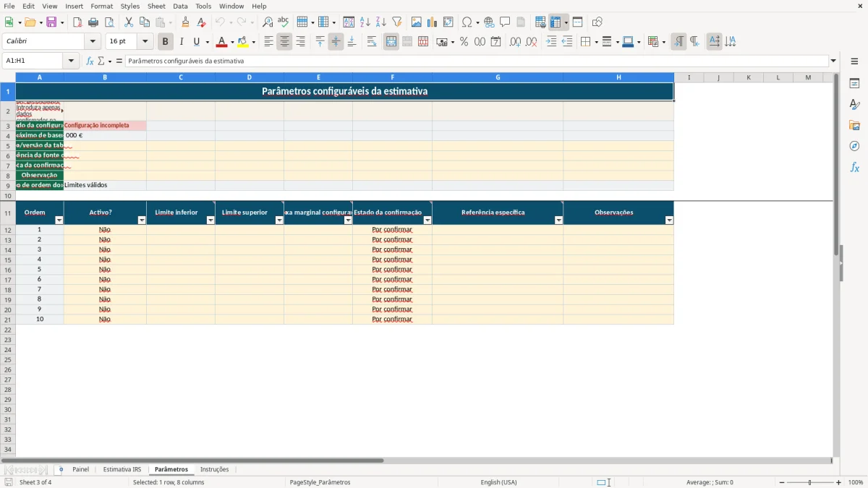Click the Print icon
Image resolution: width=868 pixels, height=488 pixels.
coord(93,22)
